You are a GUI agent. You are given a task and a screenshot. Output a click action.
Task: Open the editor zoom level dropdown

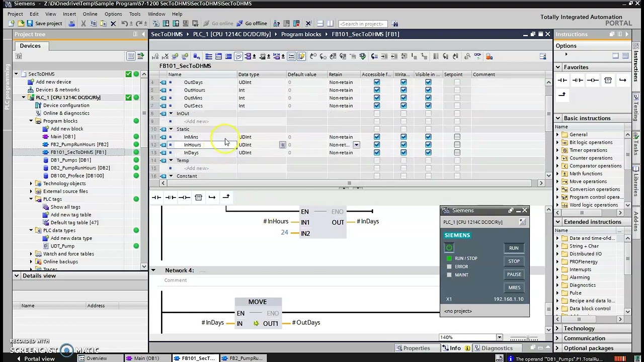click(499, 337)
